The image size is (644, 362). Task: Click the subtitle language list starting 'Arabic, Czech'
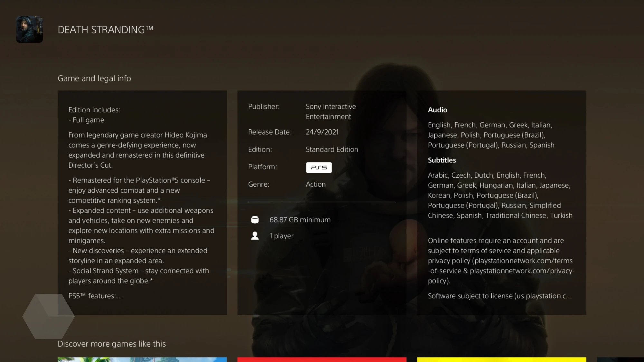500,195
